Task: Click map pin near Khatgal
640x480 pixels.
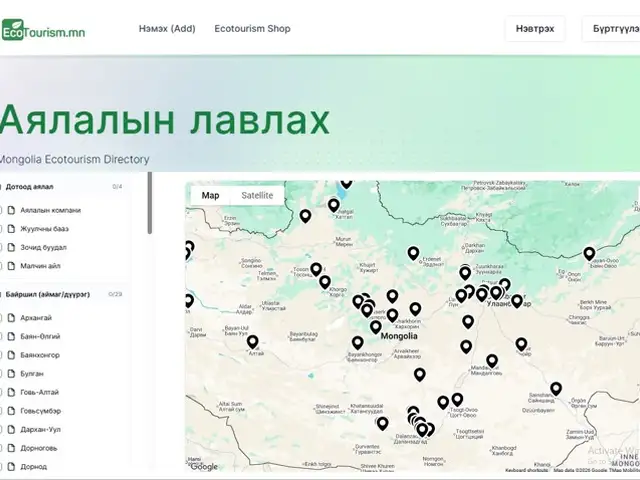Action: tap(334, 205)
